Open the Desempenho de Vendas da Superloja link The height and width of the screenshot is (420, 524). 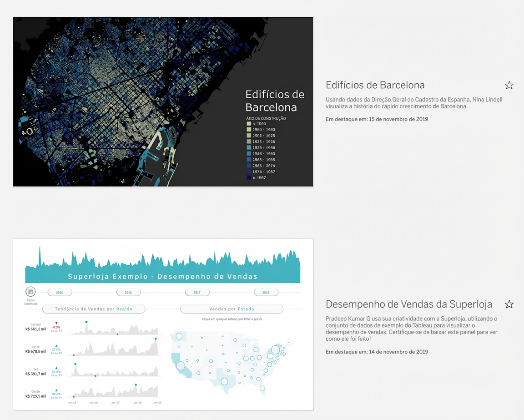408,304
